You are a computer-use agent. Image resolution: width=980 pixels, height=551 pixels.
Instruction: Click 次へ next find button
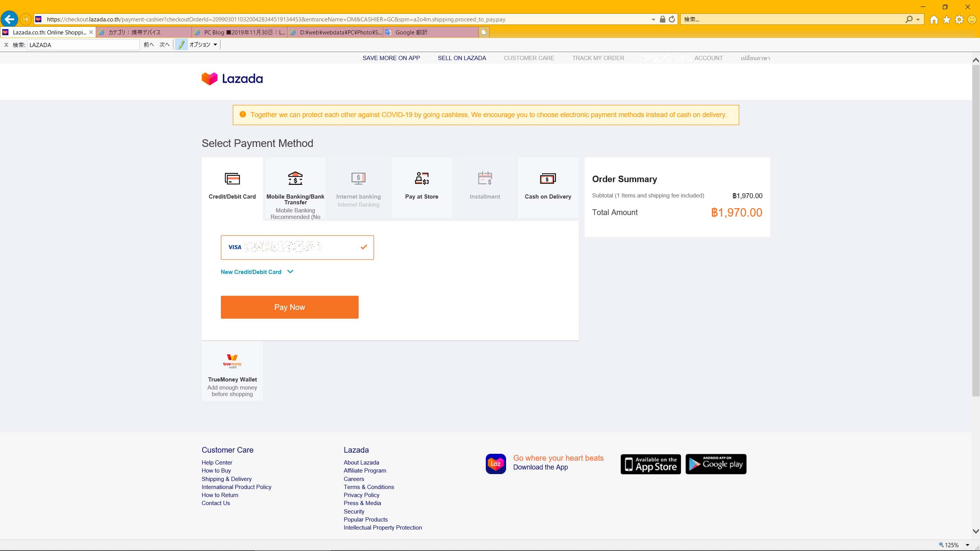pyautogui.click(x=165, y=45)
